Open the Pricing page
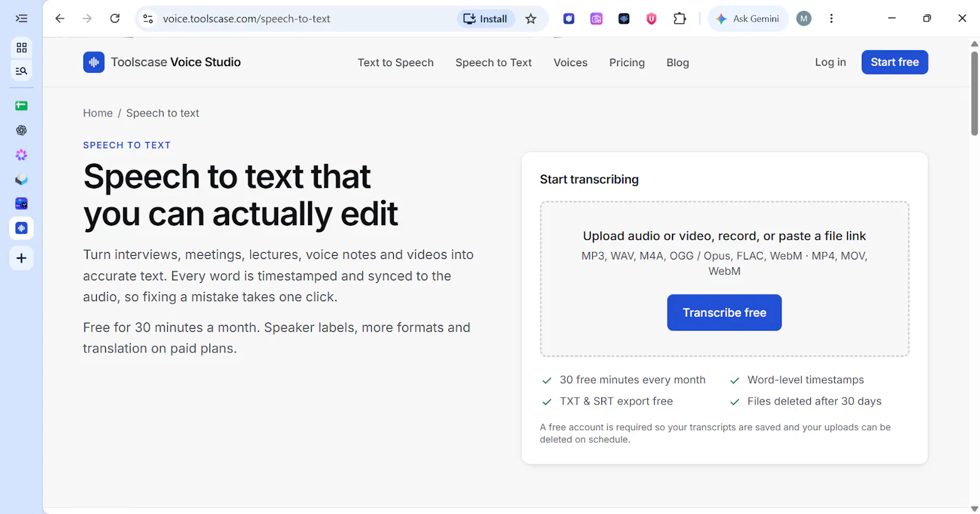Viewport: 980px width, 514px height. point(627,62)
